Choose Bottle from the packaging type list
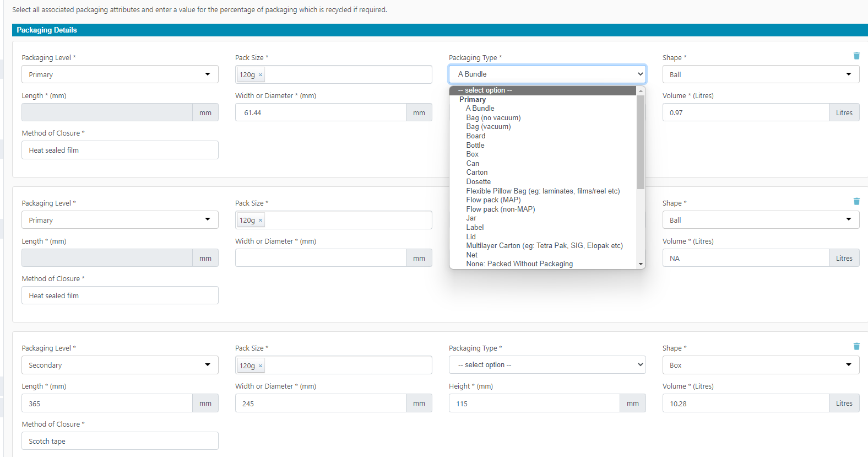868x457 pixels. (475, 146)
